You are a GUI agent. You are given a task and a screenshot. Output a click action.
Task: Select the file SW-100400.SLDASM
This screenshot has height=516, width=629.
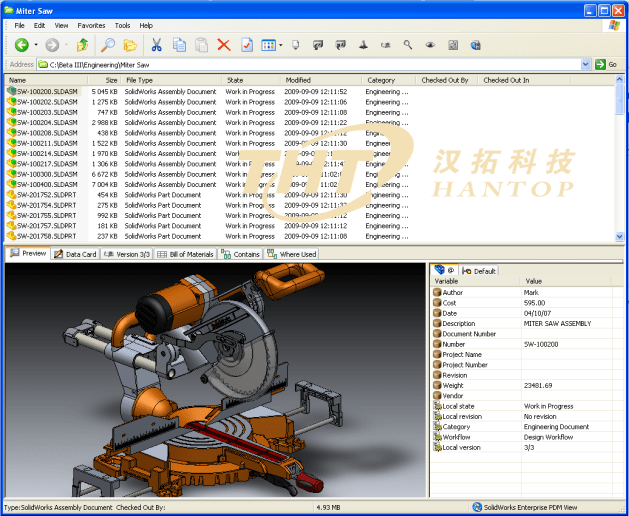(47, 184)
